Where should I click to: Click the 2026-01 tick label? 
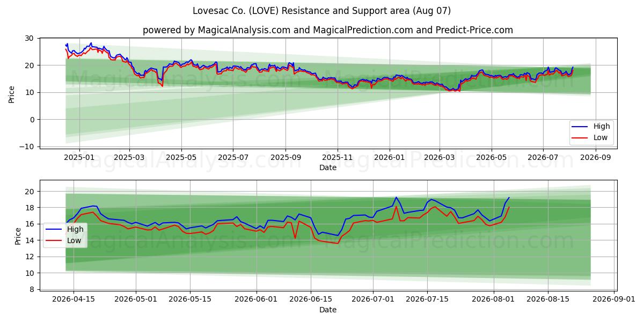point(389,157)
